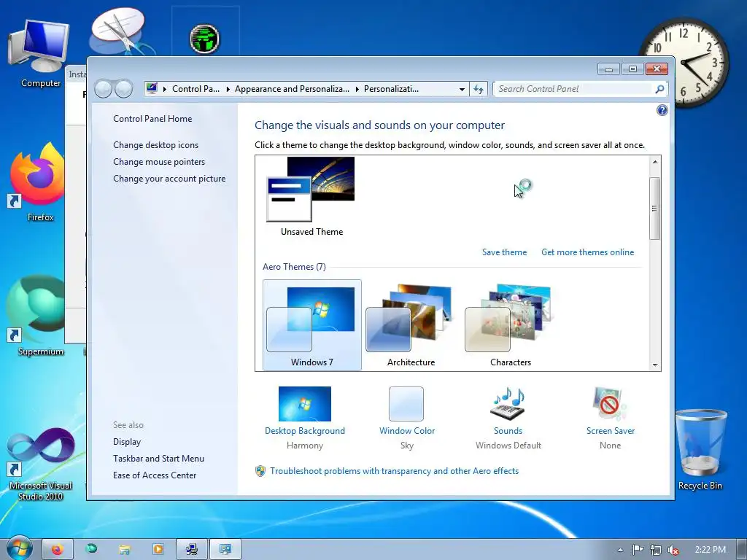Open the Sounds icon

point(508,404)
